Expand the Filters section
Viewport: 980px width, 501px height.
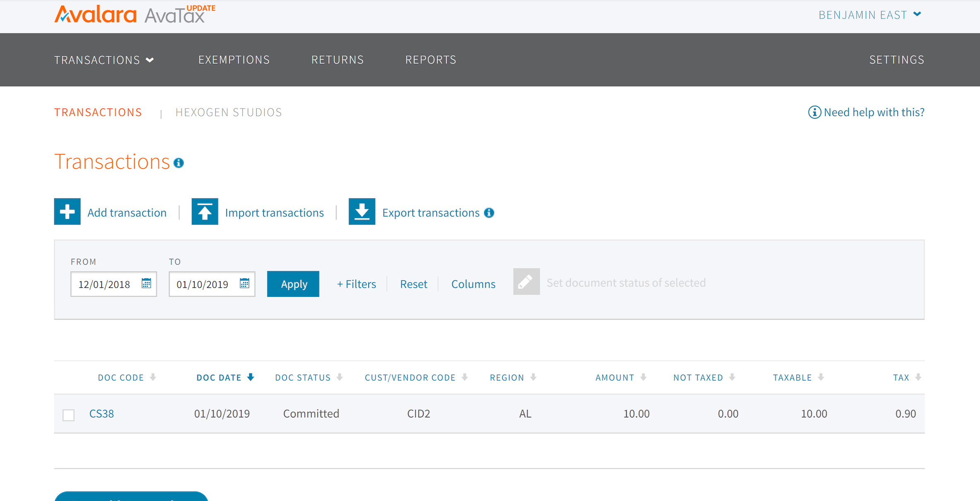(356, 284)
